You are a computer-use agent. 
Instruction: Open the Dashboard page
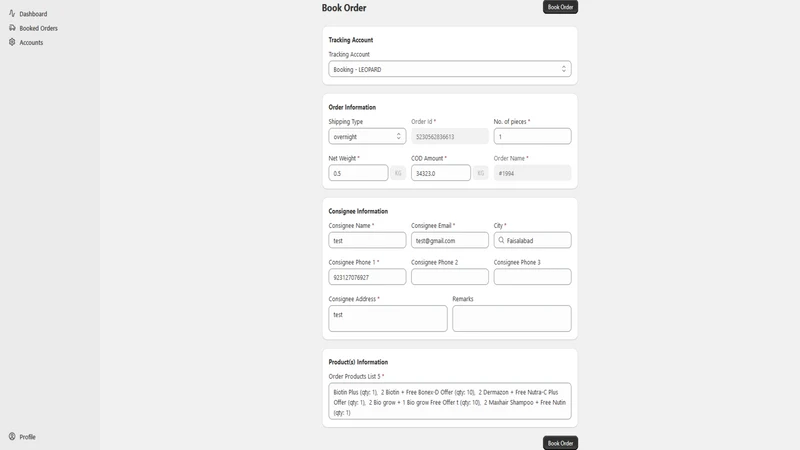click(33, 14)
